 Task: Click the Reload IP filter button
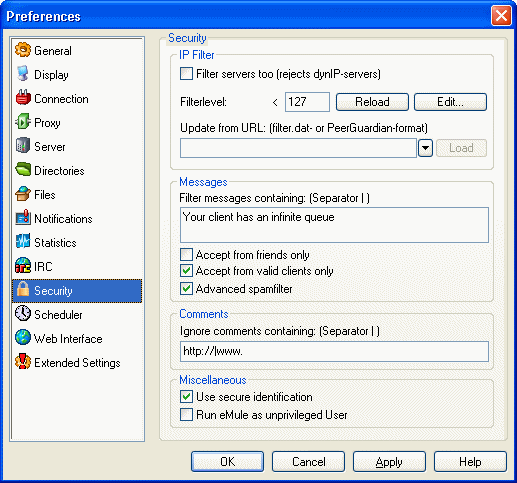coord(372,102)
